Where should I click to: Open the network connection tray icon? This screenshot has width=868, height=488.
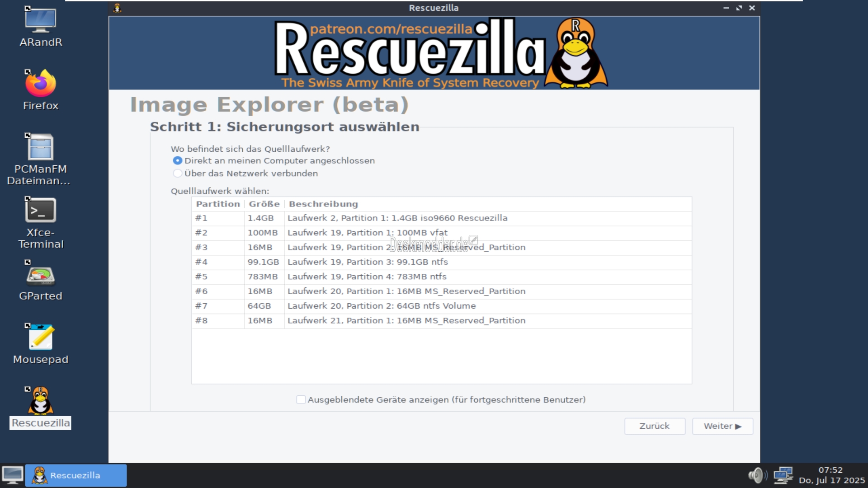point(783,475)
